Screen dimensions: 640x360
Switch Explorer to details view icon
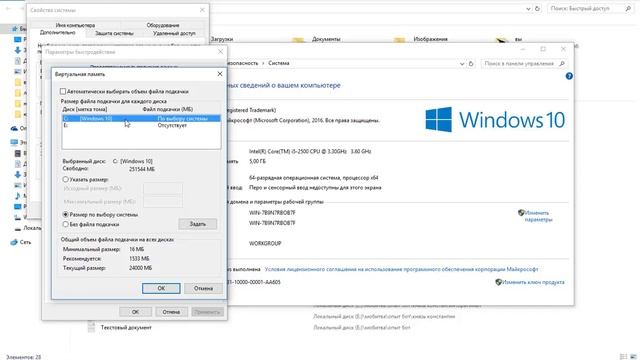[x=623, y=357]
